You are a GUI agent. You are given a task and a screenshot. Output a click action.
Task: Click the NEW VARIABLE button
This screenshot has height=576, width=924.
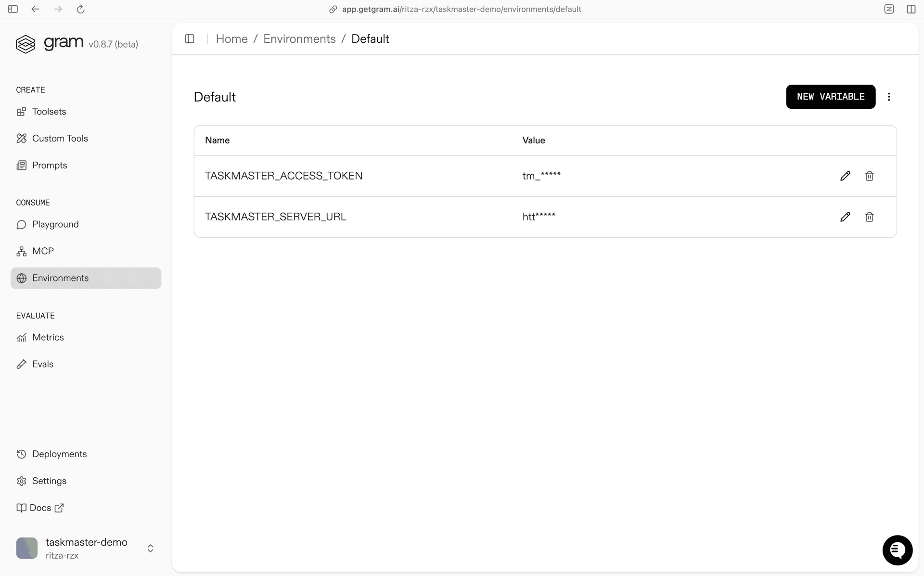tap(831, 97)
